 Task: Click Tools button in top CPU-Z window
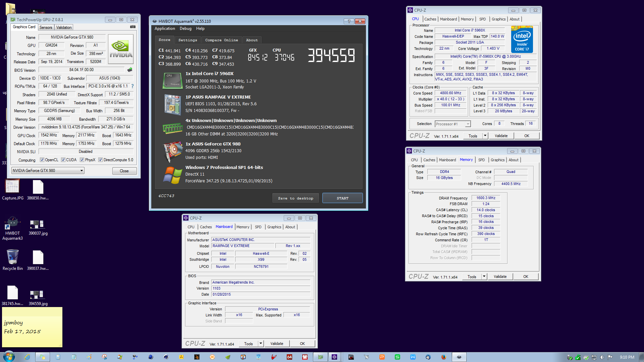click(473, 136)
